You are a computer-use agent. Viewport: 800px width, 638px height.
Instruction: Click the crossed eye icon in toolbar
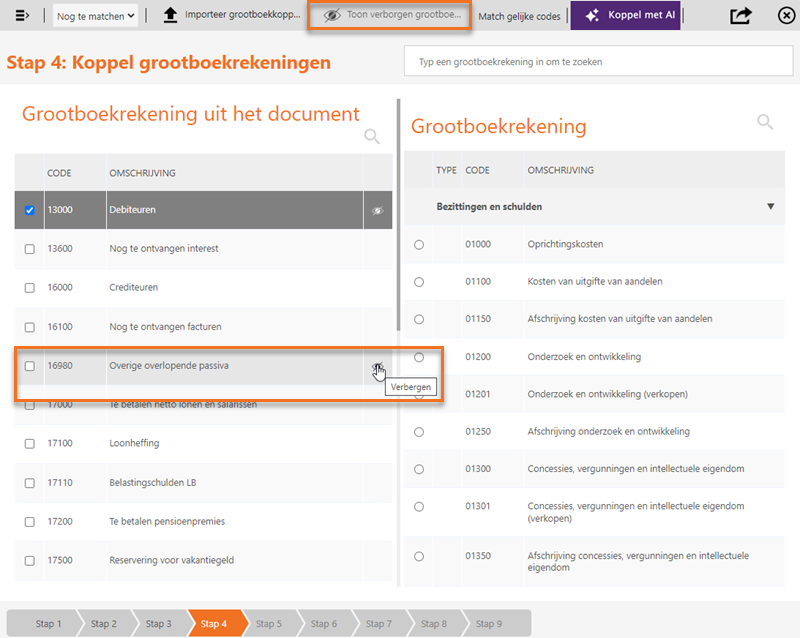[332, 15]
